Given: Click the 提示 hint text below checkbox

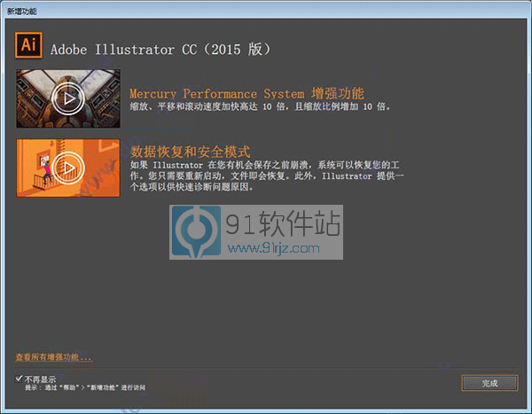Looking at the screenshot, I should pyautogui.click(x=84, y=387).
